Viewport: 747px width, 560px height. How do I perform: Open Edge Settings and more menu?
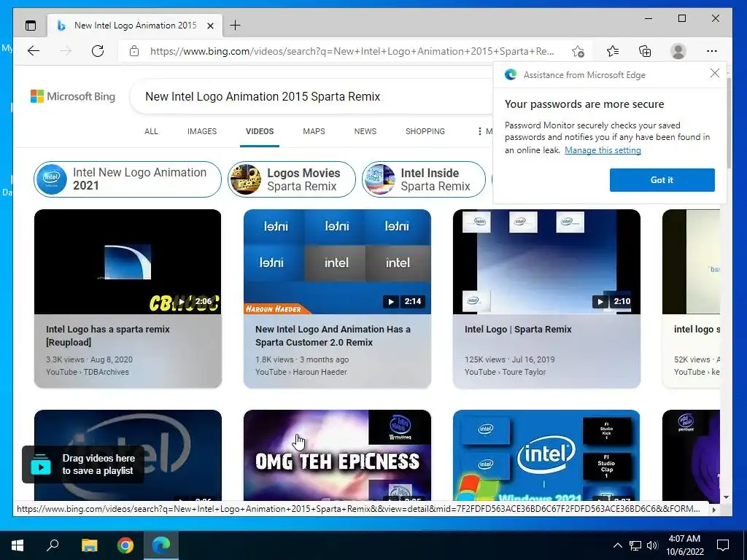point(712,51)
